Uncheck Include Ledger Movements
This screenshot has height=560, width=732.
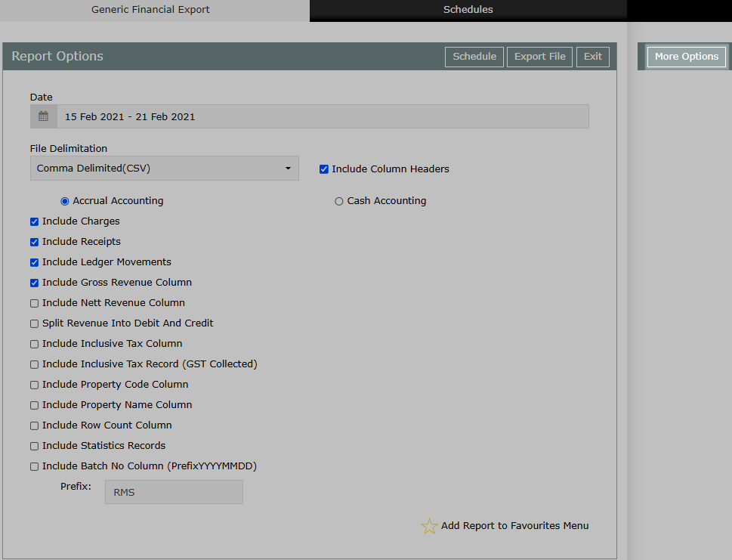[x=34, y=262]
